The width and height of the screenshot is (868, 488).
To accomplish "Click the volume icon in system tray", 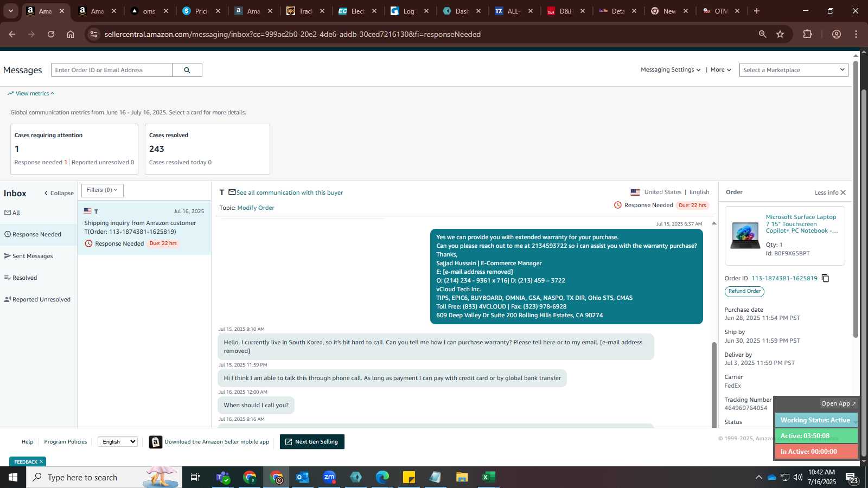I will click(798, 477).
